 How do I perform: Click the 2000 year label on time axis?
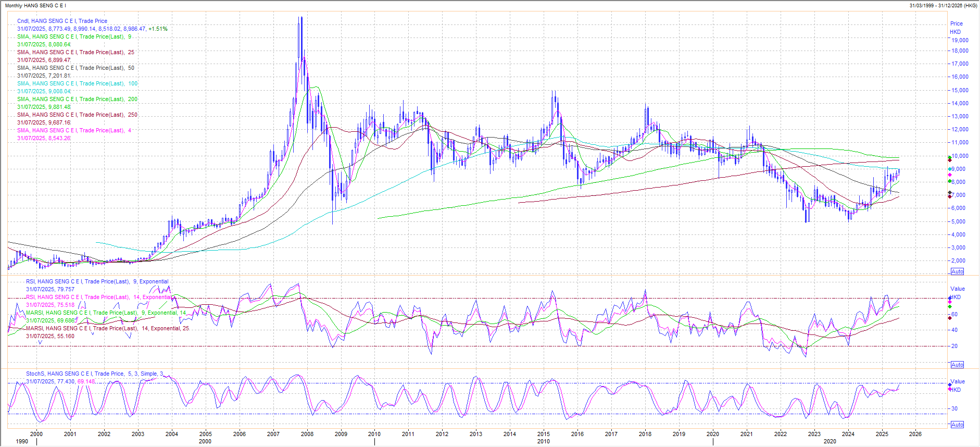(x=36, y=434)
